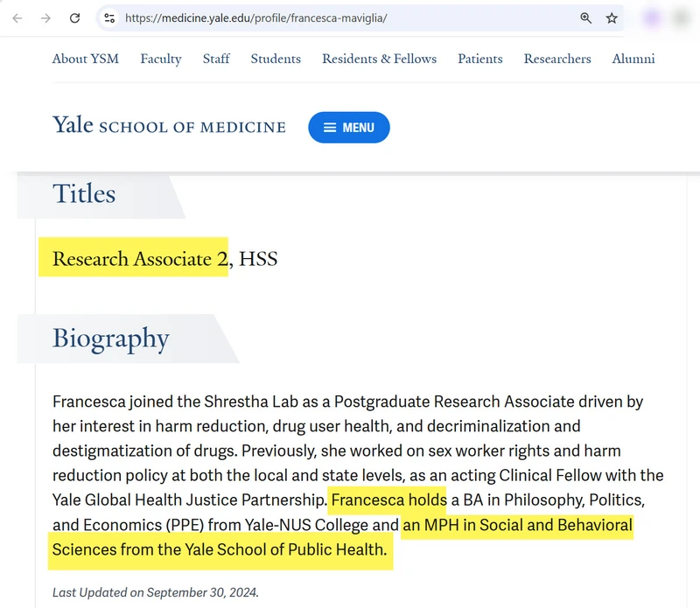Expand the blue MENU button
Screen dimensions: 700x608
coord(349,128)
